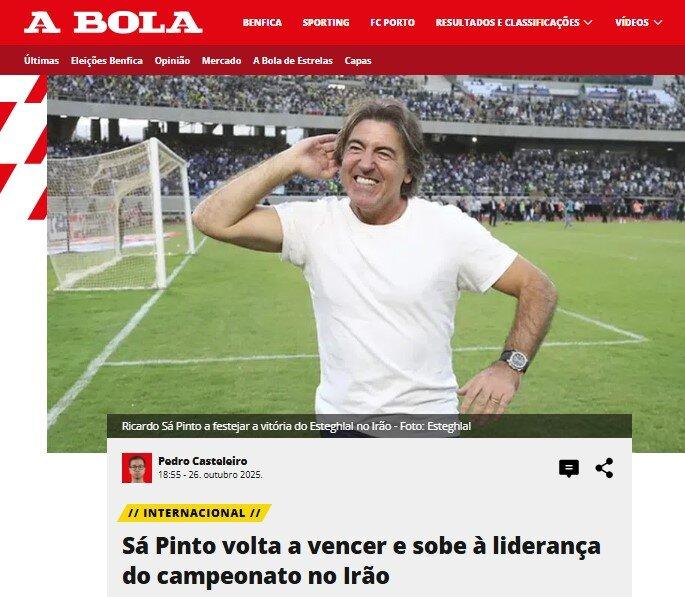The image size is (685, 597).
Task: Open Pedro Casteleiro's author avatar
Action: click(137, 468)
